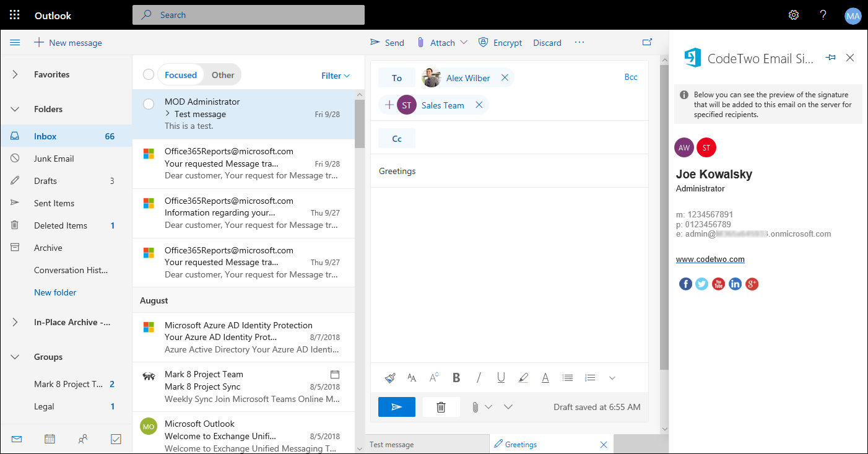Click the blue send arrow button
The image size is (868, 454).
coord(397,407)
